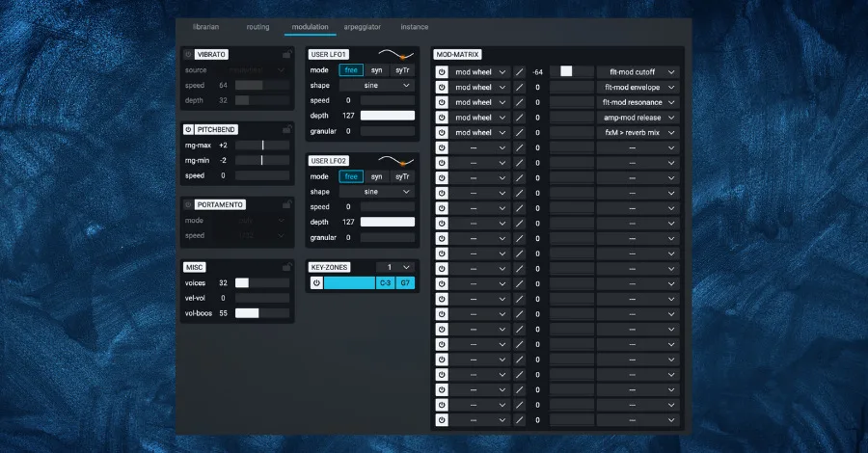
Task: Open User LFO1 shape dropdown
Action: click(376, 85)
